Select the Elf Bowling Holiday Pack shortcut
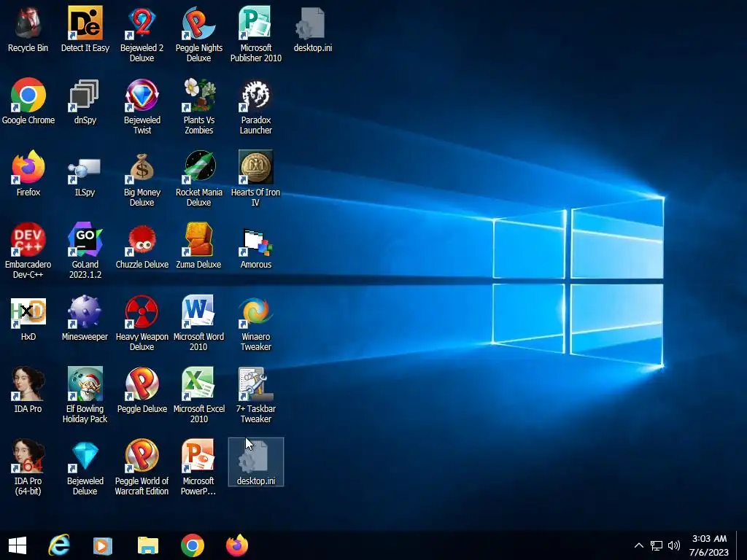The width and height of the screenshot is (747, 560). tap(85, 394)
